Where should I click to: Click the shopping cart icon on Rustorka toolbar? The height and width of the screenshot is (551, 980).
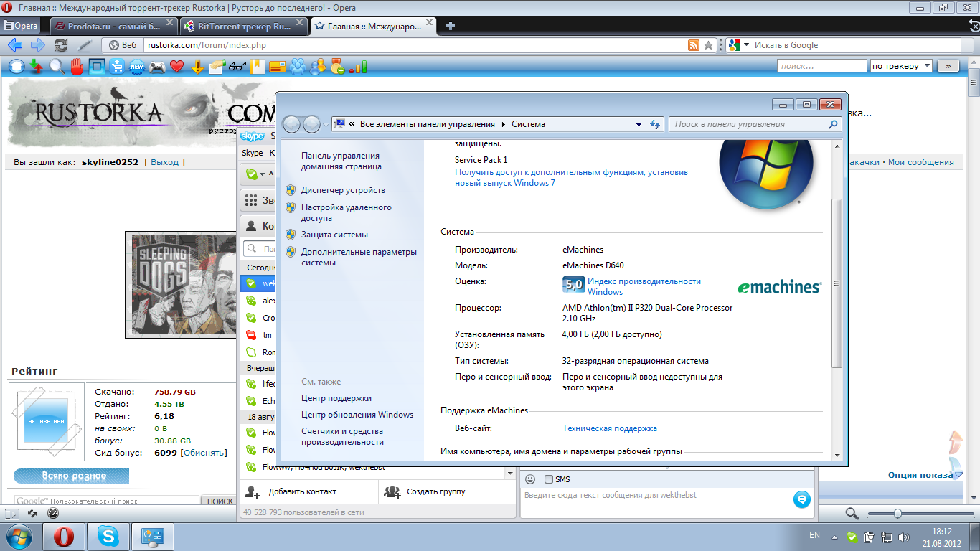coord(117,67)
